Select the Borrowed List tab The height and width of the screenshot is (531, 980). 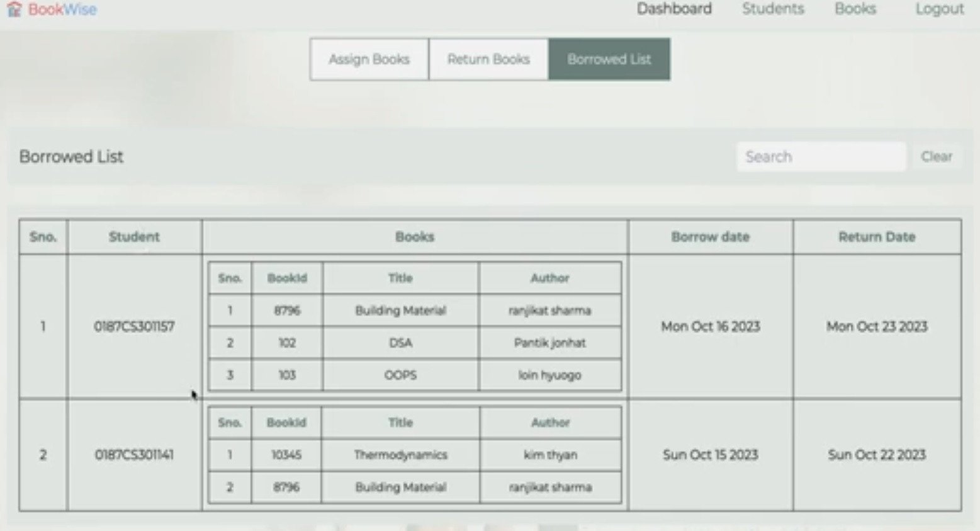tap(609, 59)
